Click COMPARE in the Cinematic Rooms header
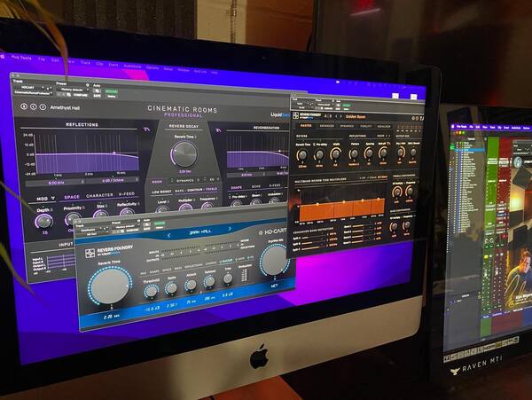The image size is (532, 400). click(80, 95)
